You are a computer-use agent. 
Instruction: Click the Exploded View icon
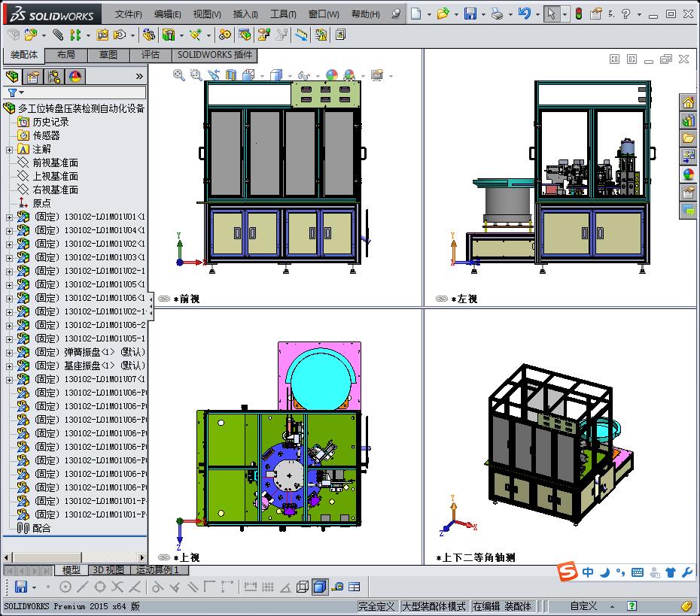click(x=264, y=35)
